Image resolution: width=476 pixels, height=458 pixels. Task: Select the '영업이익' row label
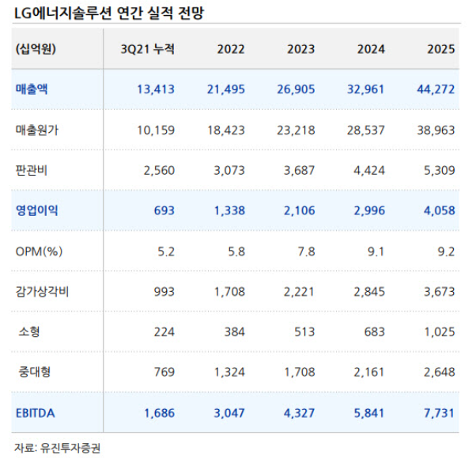(x=36, y=210)
